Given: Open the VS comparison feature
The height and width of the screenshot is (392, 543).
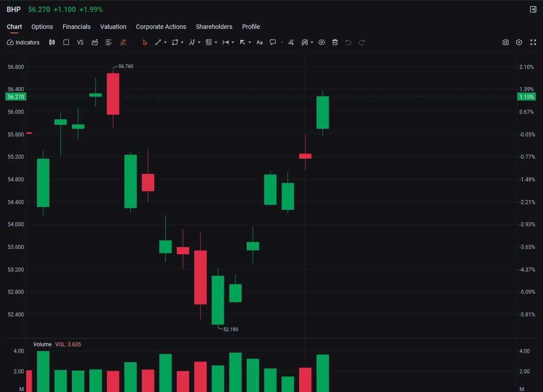Looking at the screenshot, I should (80, 42).
